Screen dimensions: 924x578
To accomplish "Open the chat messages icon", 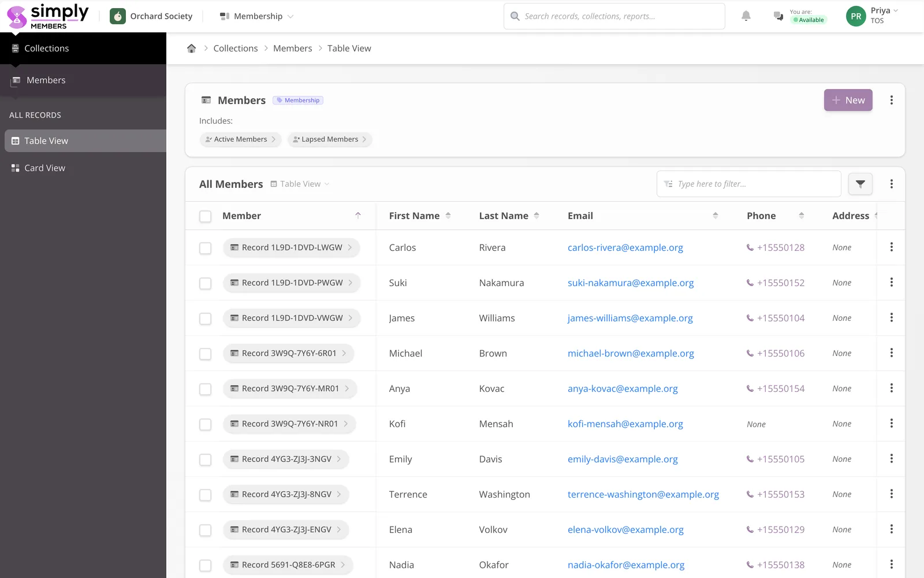I will click(778, 16).
